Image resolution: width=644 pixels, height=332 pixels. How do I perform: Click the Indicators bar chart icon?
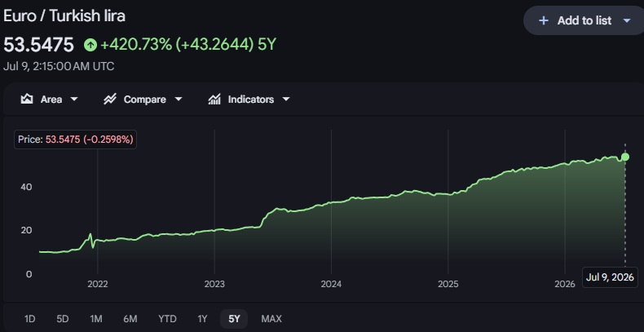(x=214, y=99)
